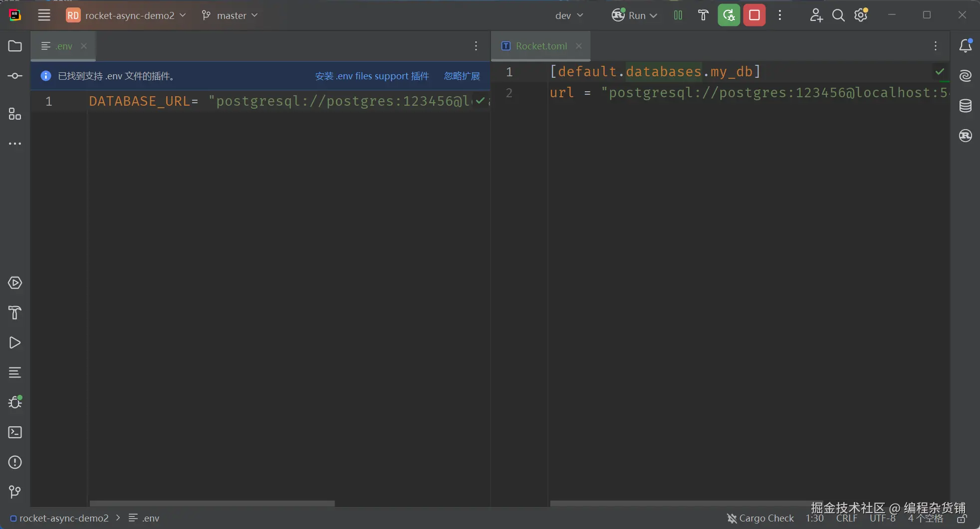Open rocket-async-demo2 project dropdown
Viewport: 980px width, 529px height.
coord(126,15)
